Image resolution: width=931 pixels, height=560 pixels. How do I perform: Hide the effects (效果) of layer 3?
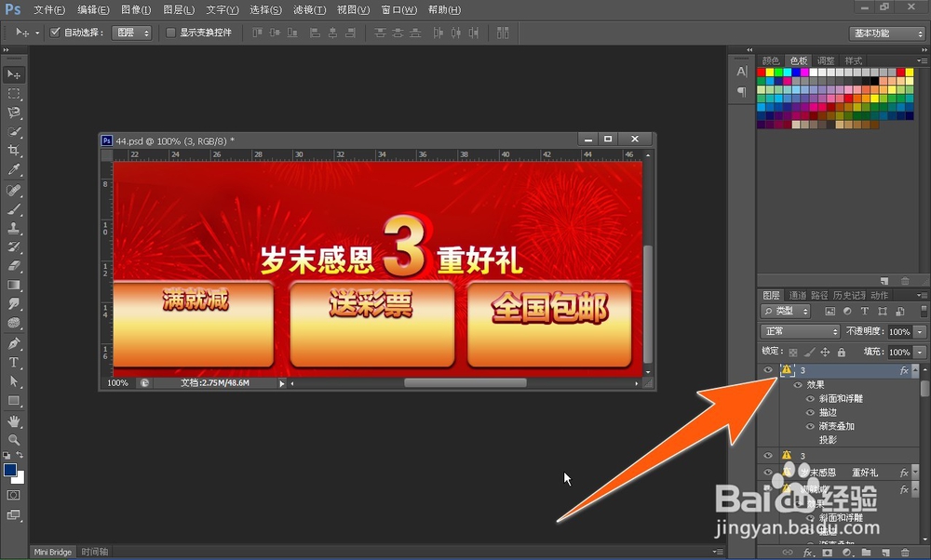click(798, 384)
